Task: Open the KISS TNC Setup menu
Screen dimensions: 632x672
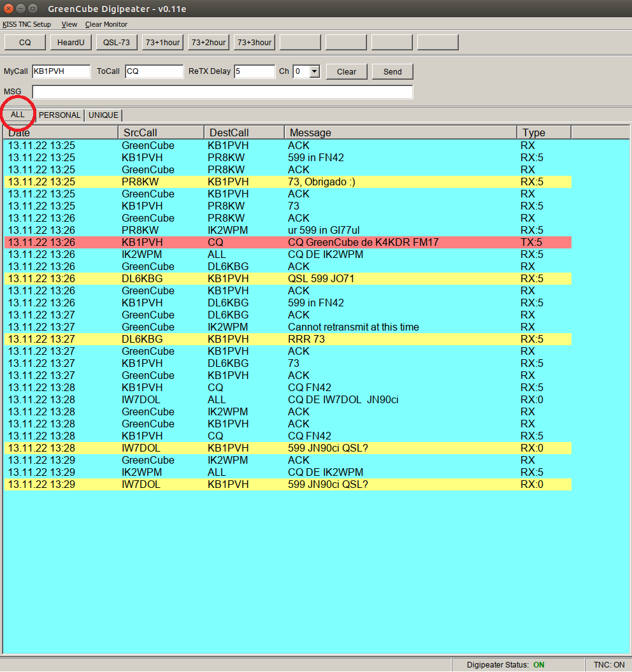Action: click(x=27, y=24)
